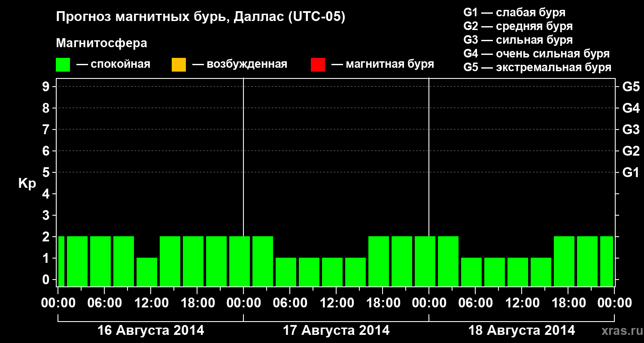Click the first narrow green bar at chart start
644x343 pixels.
61,261
